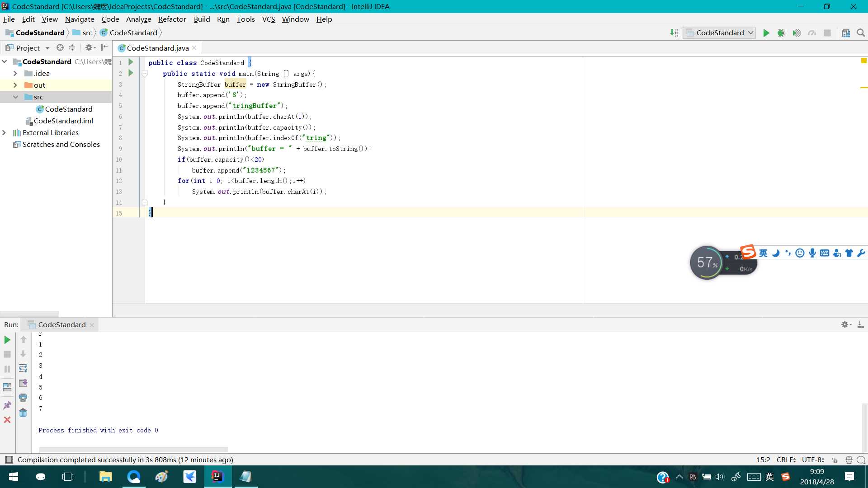Toggle soft-wrap in Run console

23,369
